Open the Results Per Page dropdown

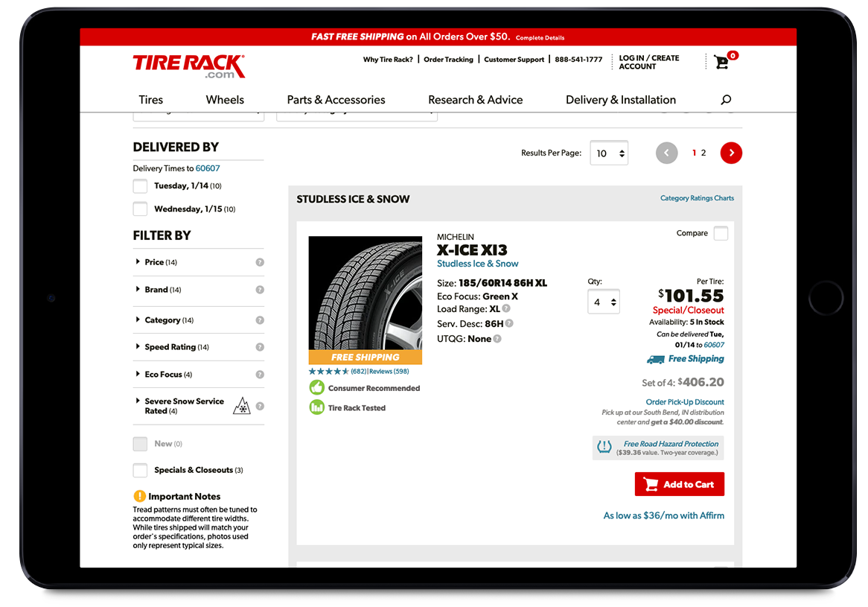click(609, 153)
